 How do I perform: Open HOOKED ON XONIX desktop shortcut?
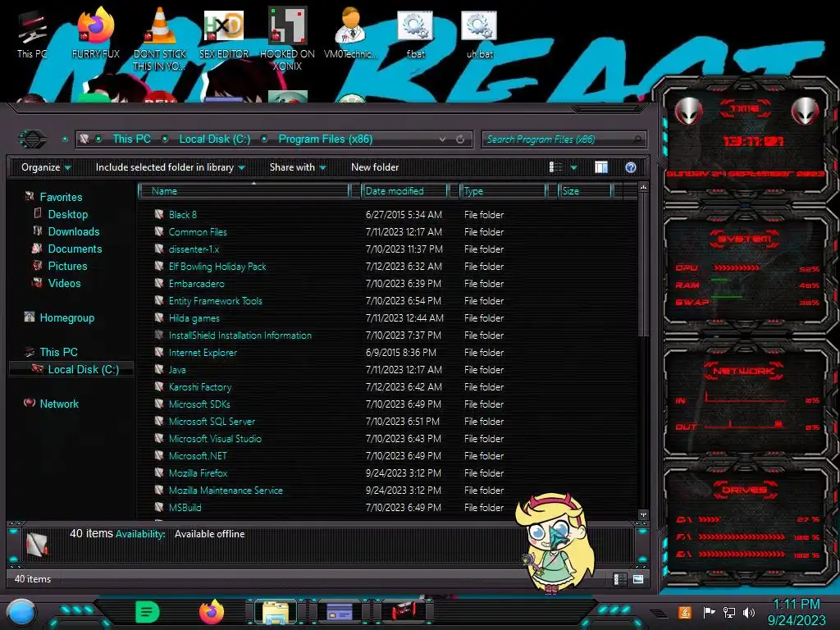[x=287, y=39]
